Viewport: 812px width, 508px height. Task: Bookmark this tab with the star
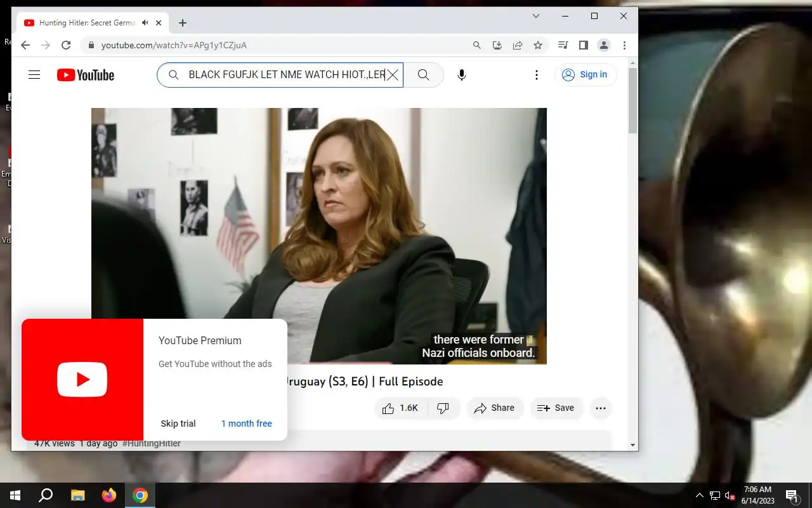538,45
